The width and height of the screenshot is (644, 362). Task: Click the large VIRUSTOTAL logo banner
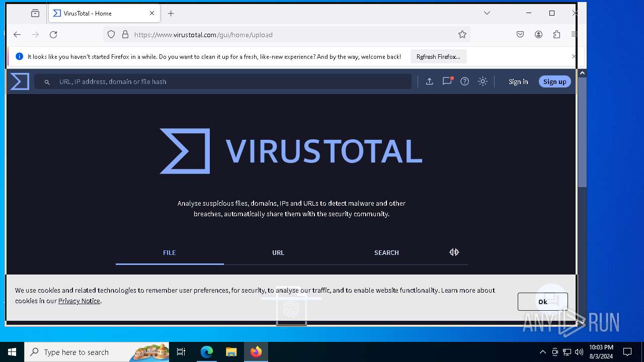pos(291,151)
